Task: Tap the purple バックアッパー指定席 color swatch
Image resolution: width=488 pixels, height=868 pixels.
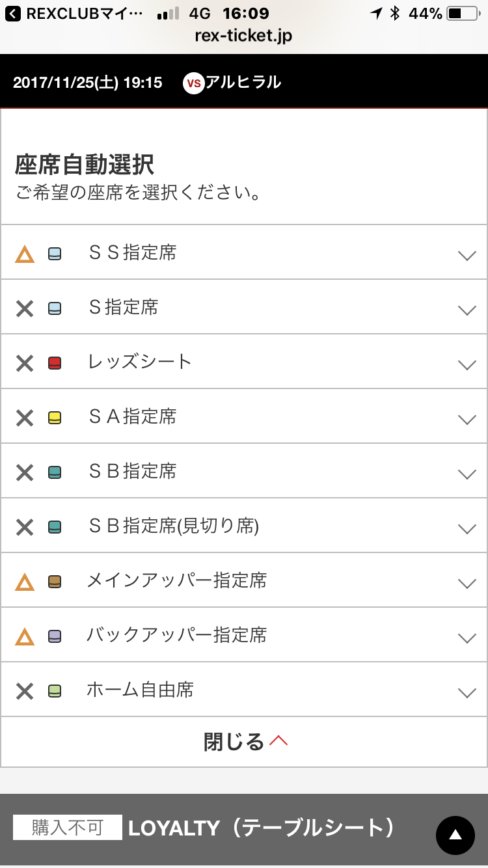Action: (x=55, y=636)
